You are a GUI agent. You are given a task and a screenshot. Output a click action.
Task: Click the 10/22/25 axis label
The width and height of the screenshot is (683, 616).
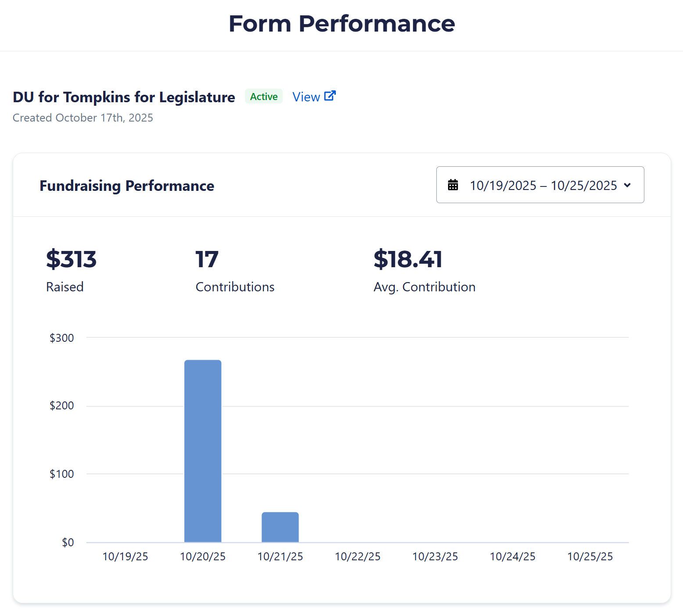pyautogui.click(x=358, y=557)
